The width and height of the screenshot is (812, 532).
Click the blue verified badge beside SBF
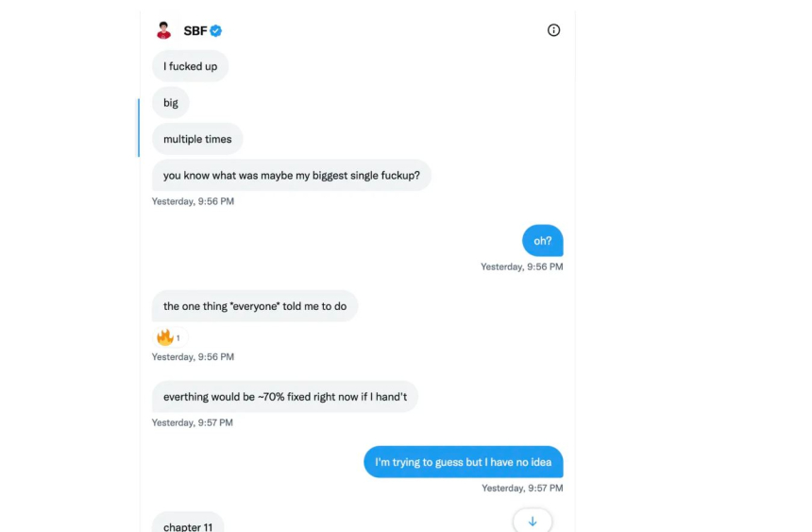tap(216, 31)
